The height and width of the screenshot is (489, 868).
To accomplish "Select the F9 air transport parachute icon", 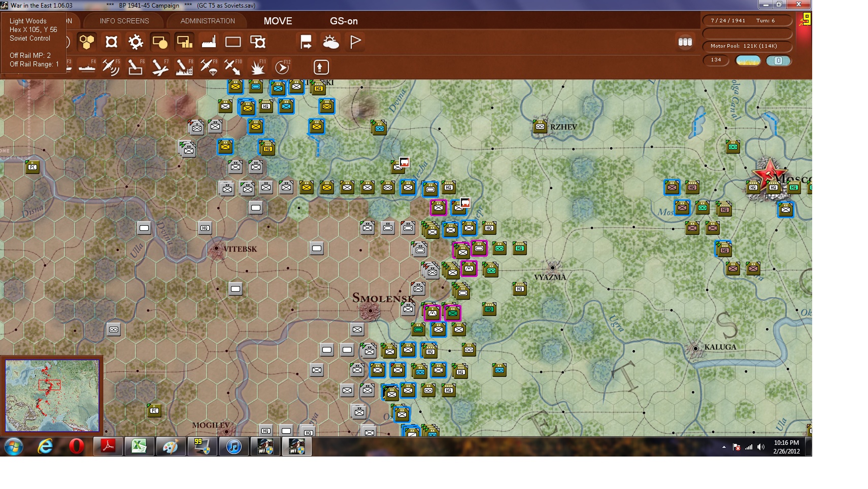I will pos(209,67).
